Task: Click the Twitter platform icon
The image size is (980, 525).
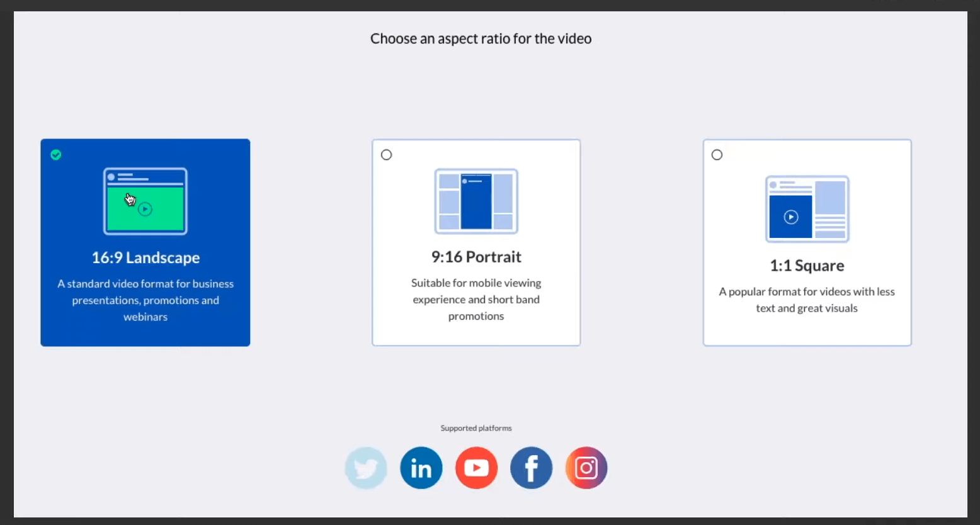Action: point(366,468)
